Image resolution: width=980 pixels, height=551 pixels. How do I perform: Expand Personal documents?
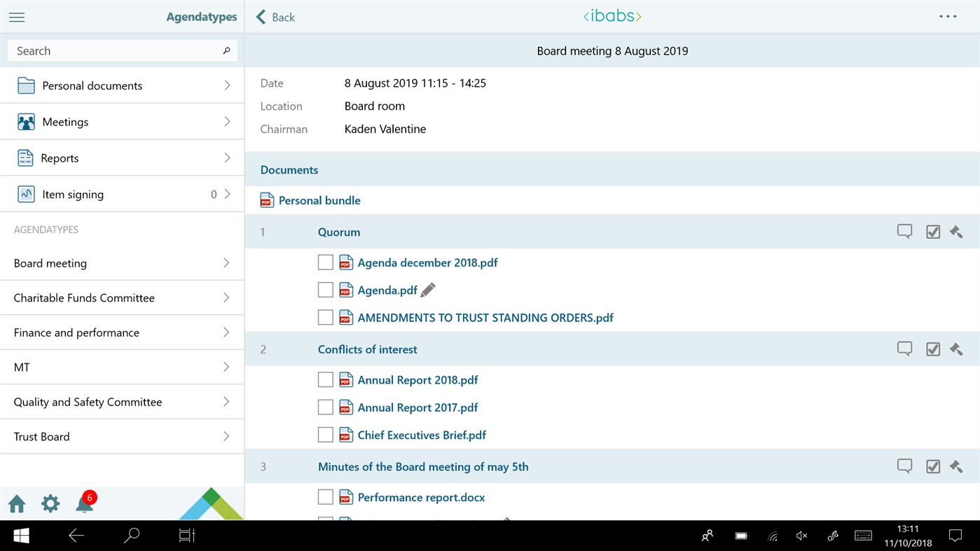point(226,85)
